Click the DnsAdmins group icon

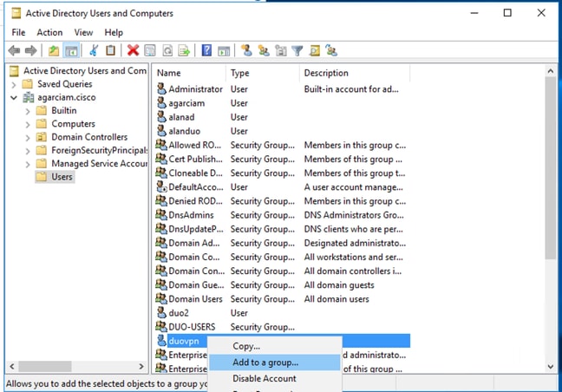(161, 214)
